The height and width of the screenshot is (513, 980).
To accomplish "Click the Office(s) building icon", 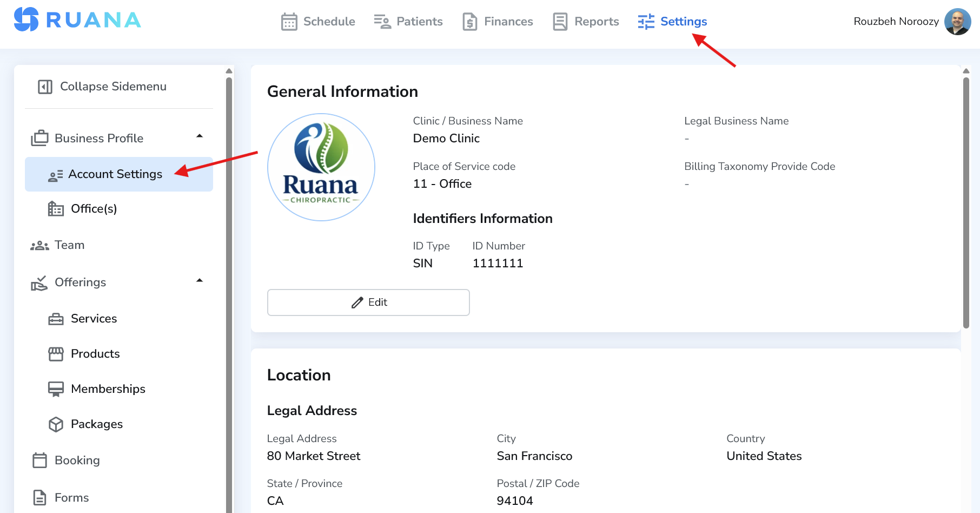I will click(x=55, y=209).
